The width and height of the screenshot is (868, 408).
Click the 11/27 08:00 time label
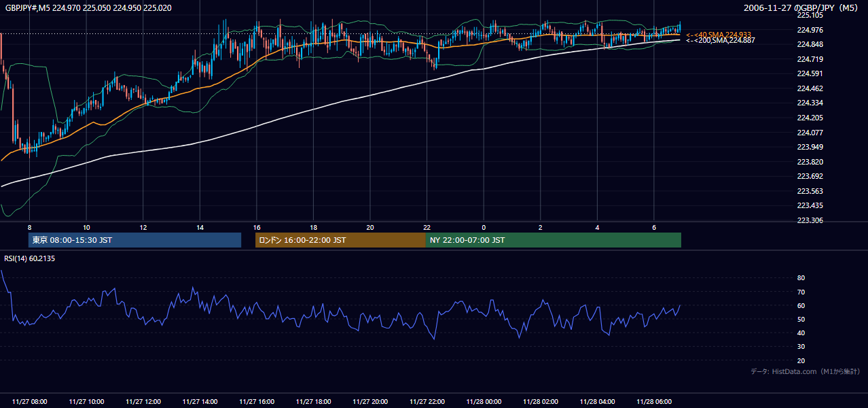(x=29, y=401)
